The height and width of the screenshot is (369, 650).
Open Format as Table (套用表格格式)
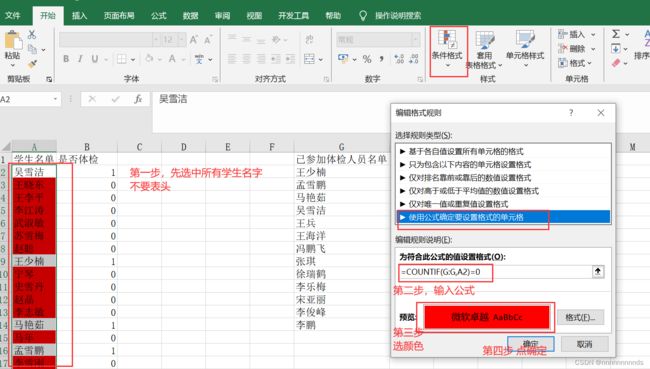point(484,49)
